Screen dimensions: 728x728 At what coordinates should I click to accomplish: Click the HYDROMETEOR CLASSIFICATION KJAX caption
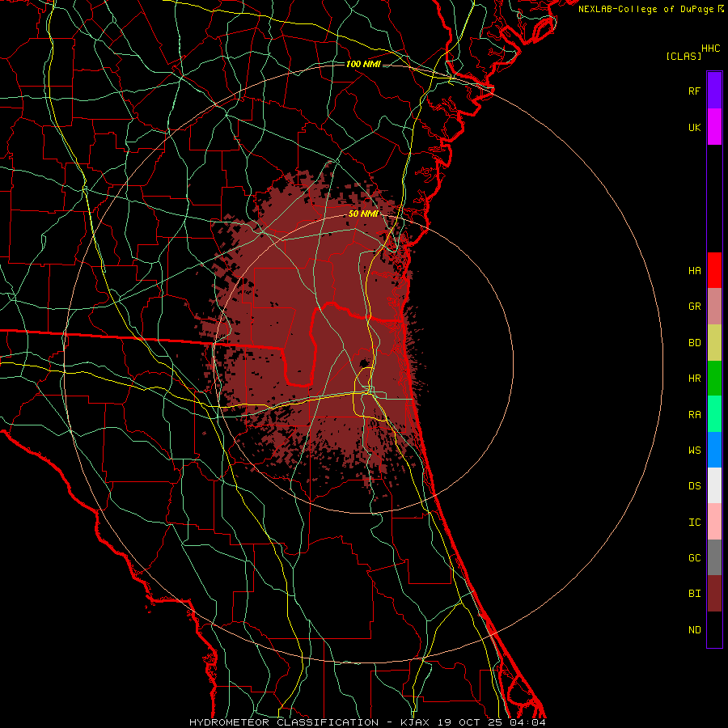pos(367,722)
